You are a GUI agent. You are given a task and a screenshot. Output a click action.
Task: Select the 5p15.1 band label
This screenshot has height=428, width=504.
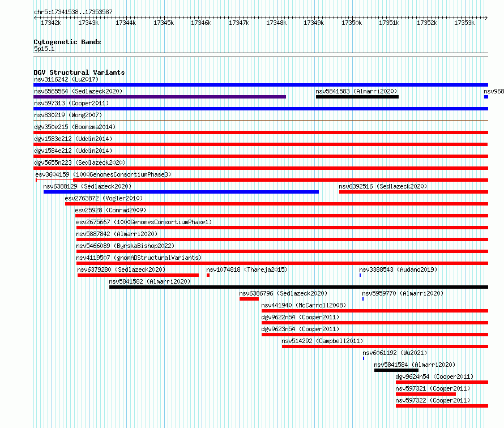tap(44, 49)
